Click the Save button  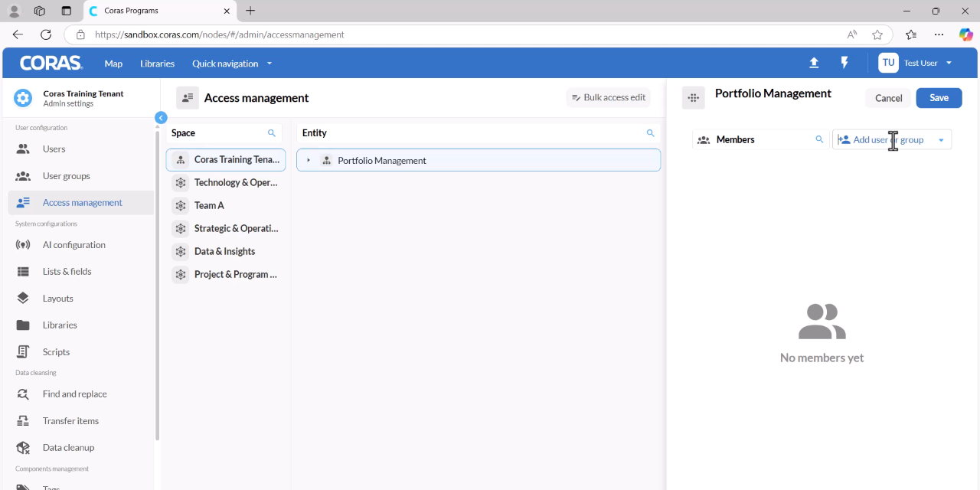click(939, 98)
